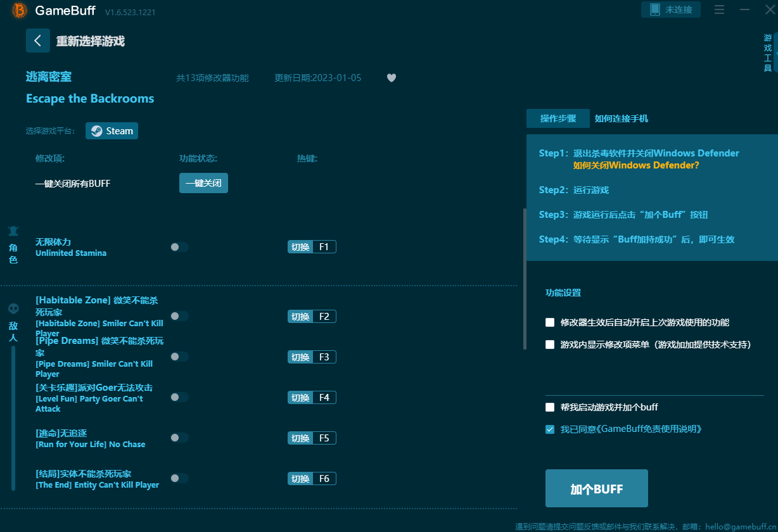The image size is (778, 532).
Task: Click the hello@gamebuff.cn email text
Action: point(741,526)
